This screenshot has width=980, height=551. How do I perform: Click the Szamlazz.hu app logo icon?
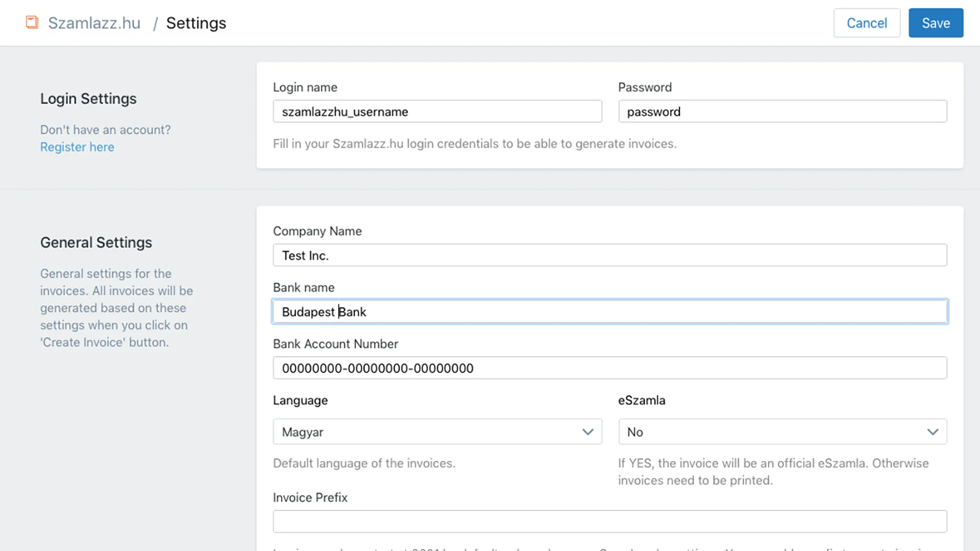click(x=32, y=23)
